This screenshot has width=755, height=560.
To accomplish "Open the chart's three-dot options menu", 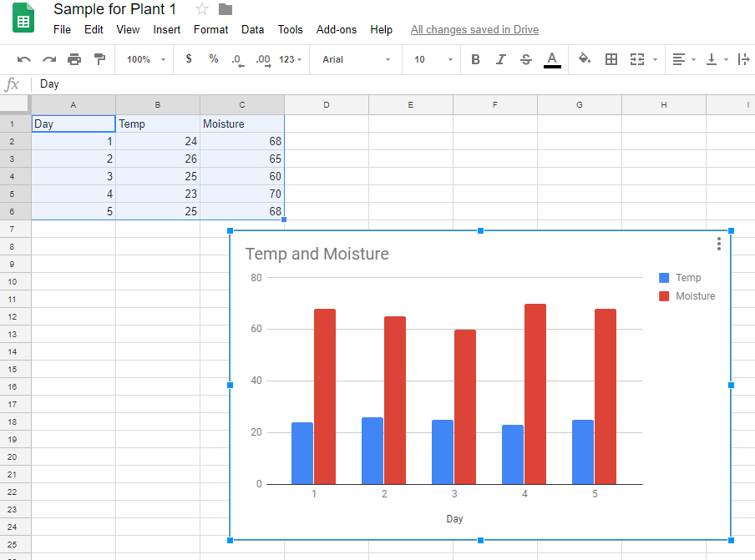I will (x=719, y=244).
